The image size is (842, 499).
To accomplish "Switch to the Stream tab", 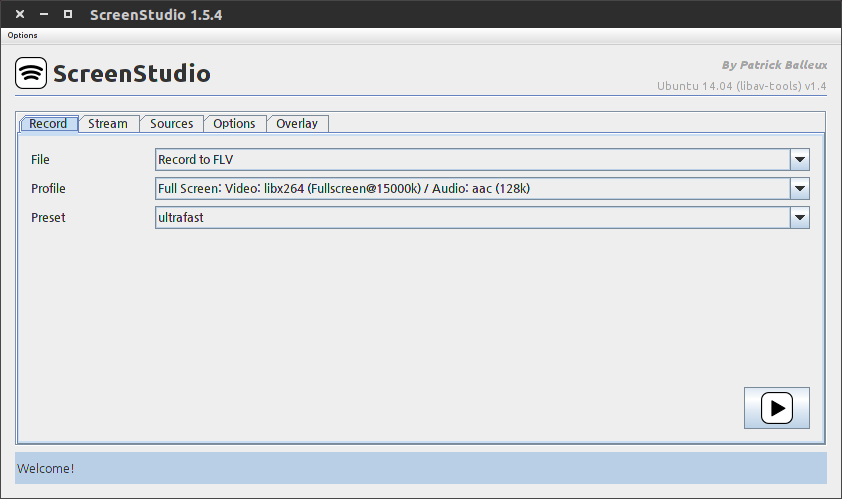I will coord(108,124).
